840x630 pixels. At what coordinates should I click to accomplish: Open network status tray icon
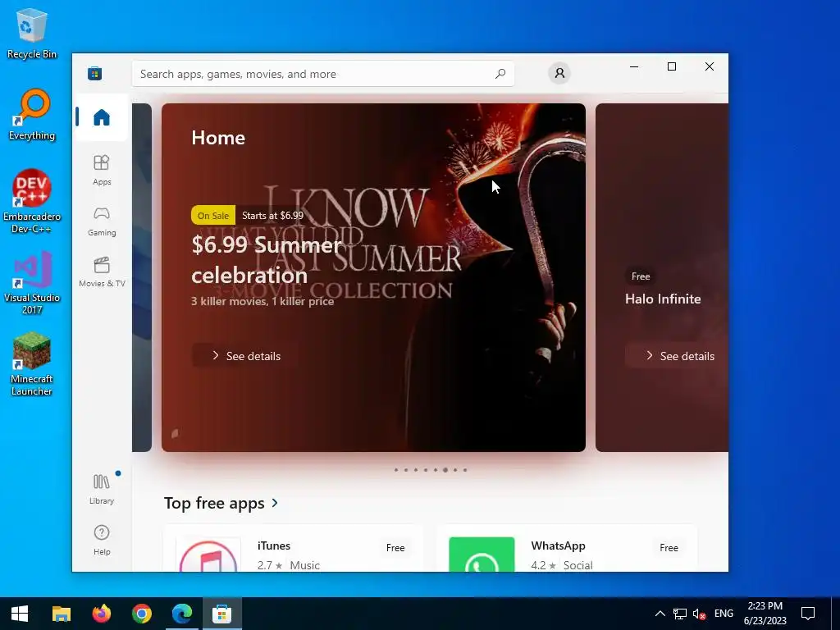pos(680,614)
